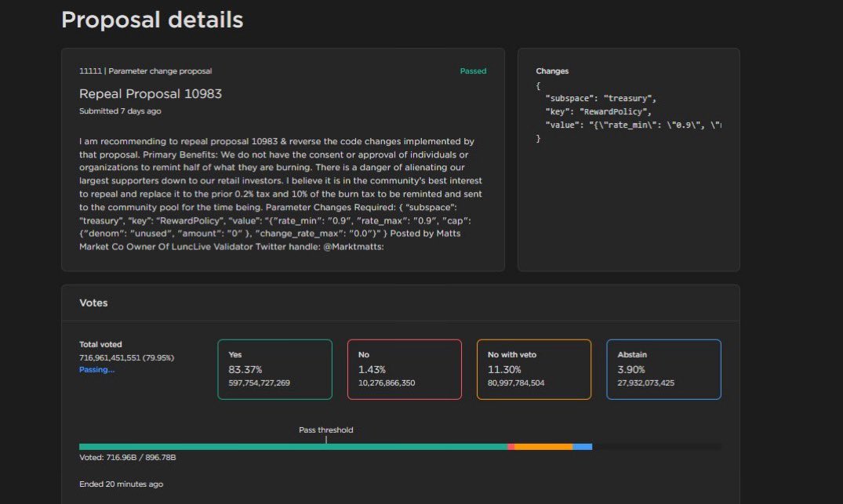Click the Pass threshold marker label
Viewport: 843px width, 504px height.
pos(325,430)
